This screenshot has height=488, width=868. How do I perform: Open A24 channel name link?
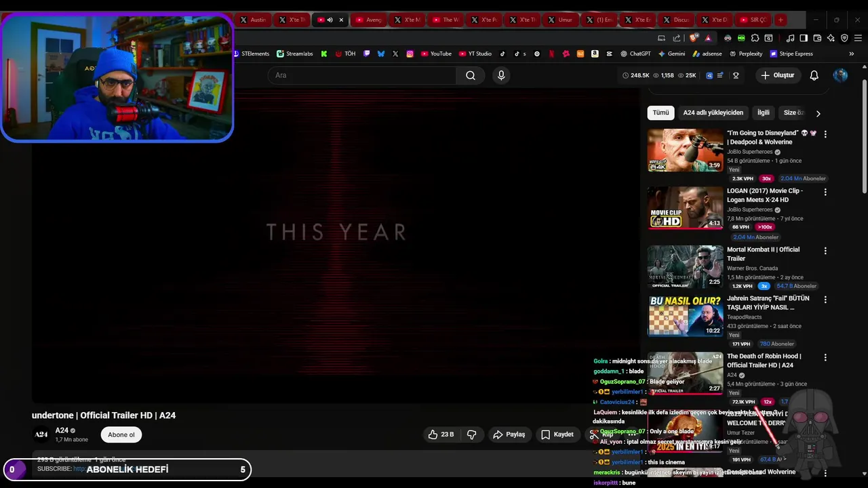(x=62, y=430)
